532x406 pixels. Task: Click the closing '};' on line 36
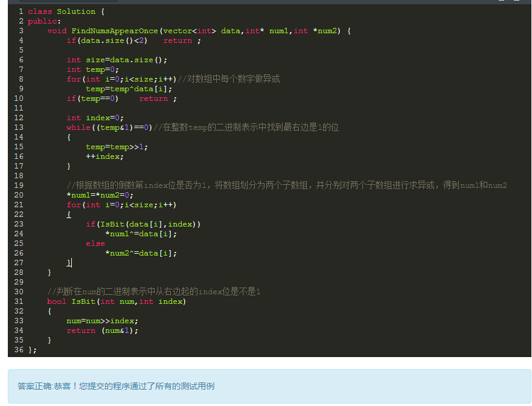point(32,350)
